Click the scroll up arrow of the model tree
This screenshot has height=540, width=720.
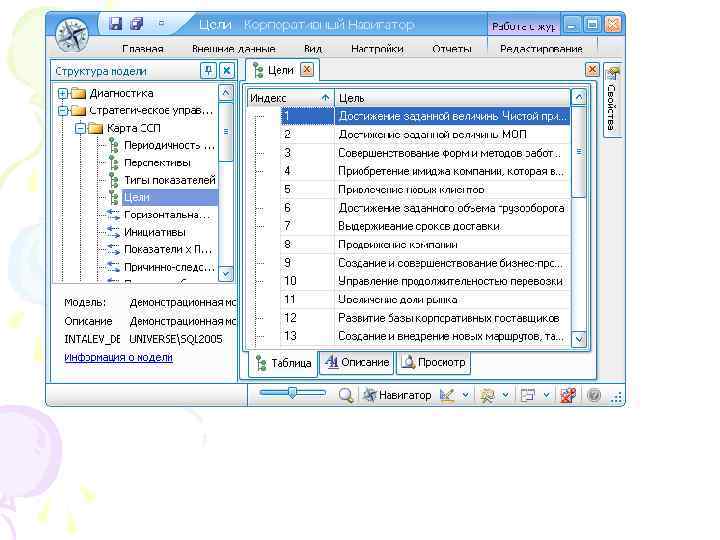(x=225, y=93)
